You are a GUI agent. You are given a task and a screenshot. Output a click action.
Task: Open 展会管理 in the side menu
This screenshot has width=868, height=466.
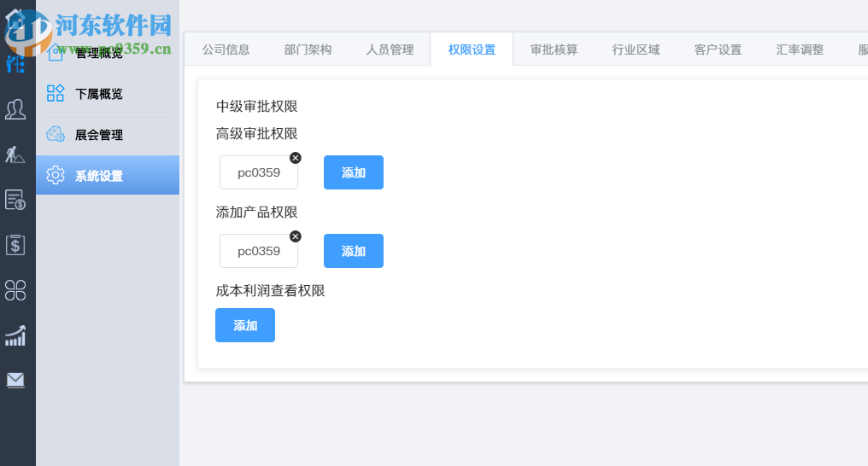pyautogui.click(x=108, y=134)
